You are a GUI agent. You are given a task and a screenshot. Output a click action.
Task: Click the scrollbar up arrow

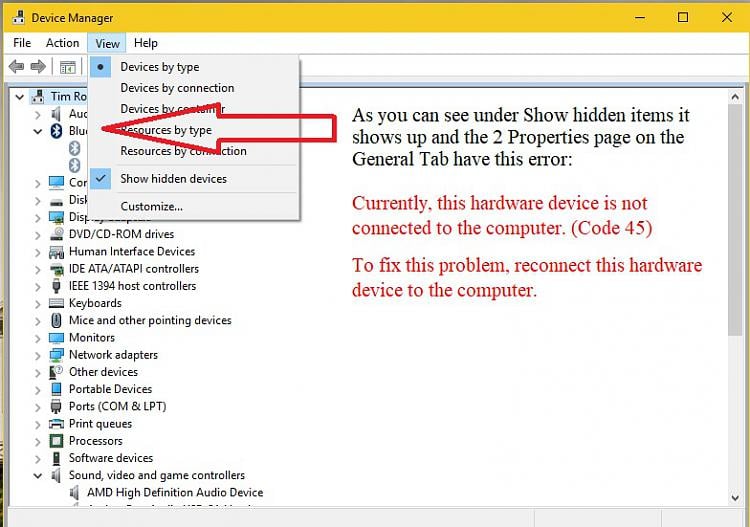click(x=735, y=97)
